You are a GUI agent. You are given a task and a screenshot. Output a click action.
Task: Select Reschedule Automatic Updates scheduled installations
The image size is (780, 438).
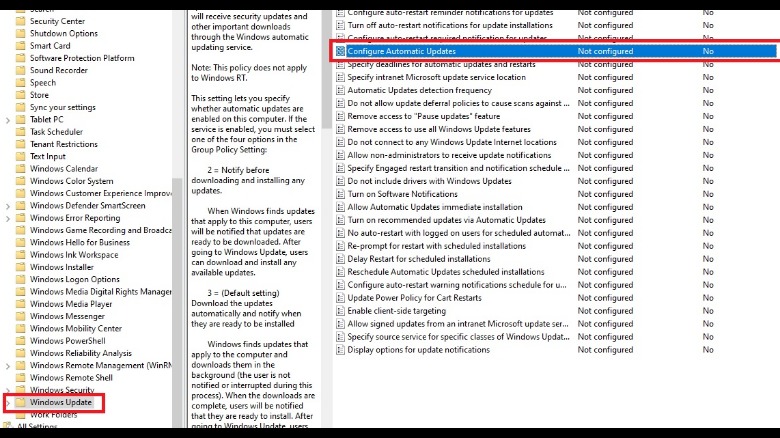tap(446, 272)
